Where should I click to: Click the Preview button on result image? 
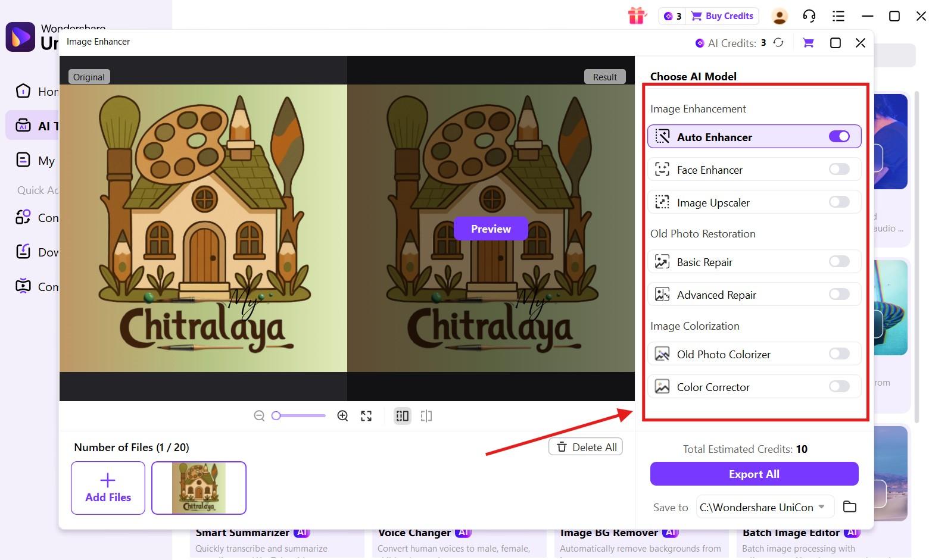click(x=491, y=229)
